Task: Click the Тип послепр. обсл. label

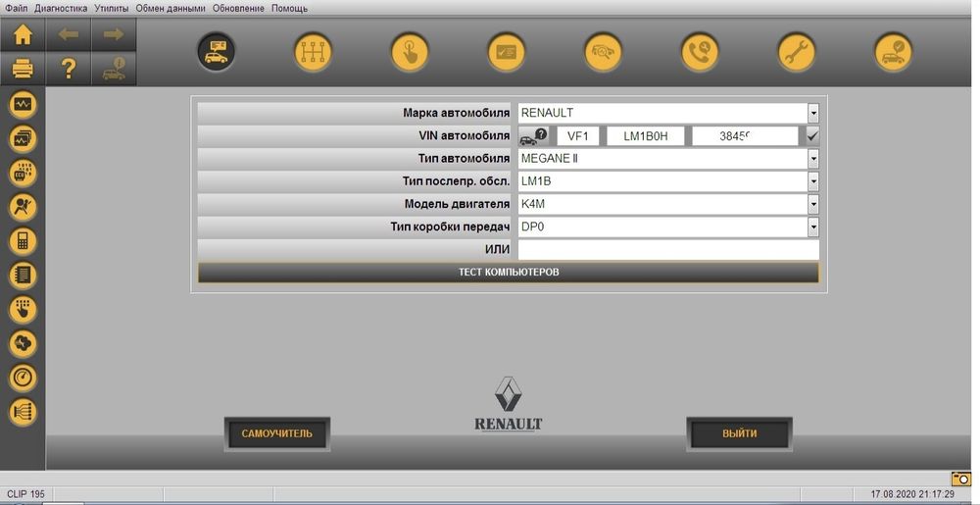Action: [457, 181]
